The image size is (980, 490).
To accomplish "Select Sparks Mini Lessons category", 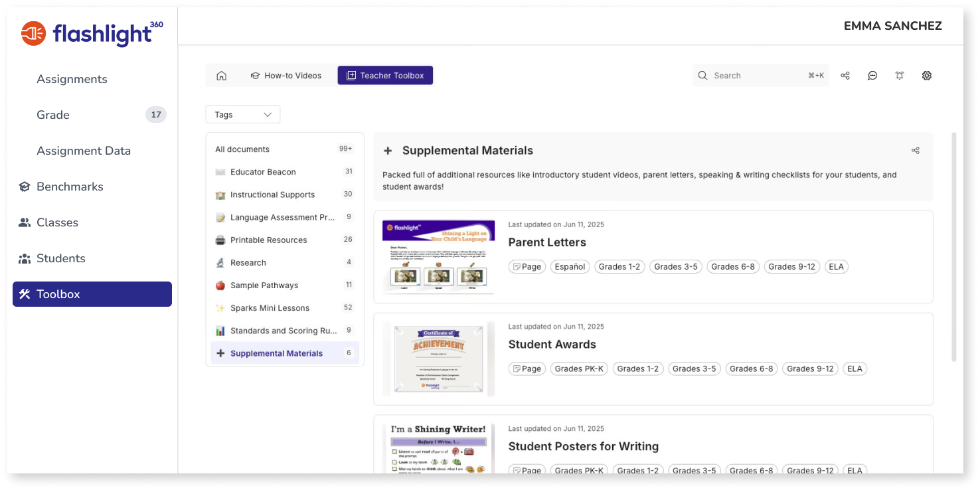I will (285, 308).
